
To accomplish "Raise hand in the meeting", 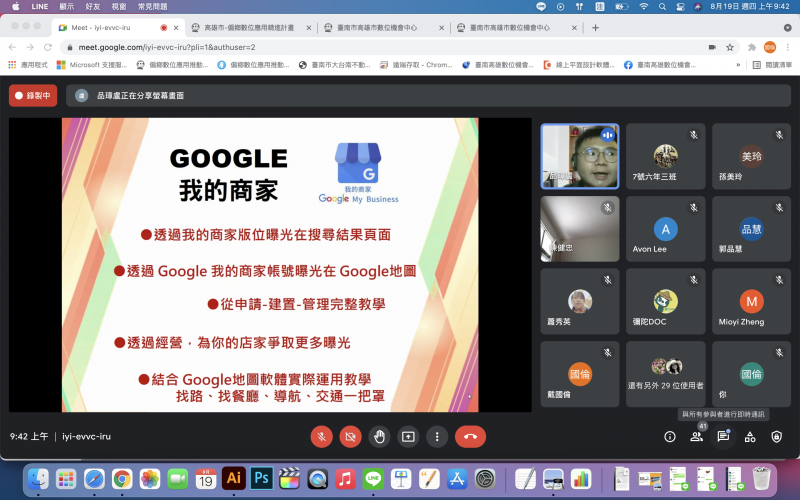I will click(379, 437).
